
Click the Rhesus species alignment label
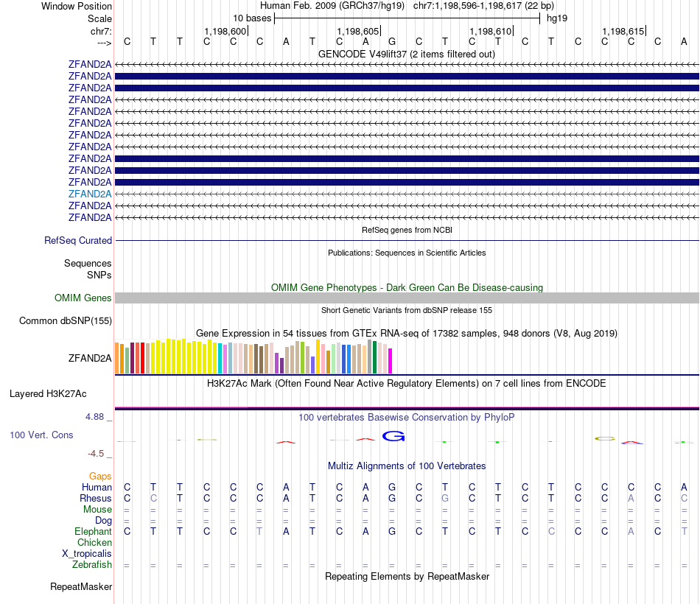pyautogui.click(x=96, y=498)
